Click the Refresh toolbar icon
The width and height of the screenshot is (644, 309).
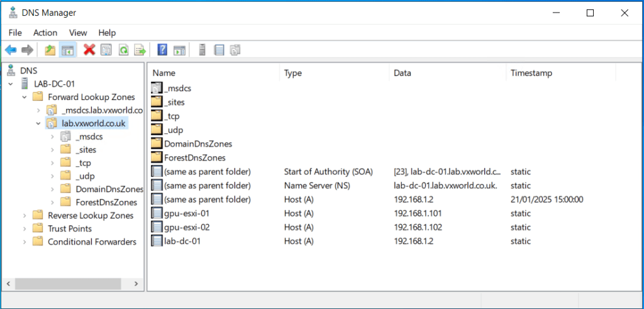click(123, 50)
